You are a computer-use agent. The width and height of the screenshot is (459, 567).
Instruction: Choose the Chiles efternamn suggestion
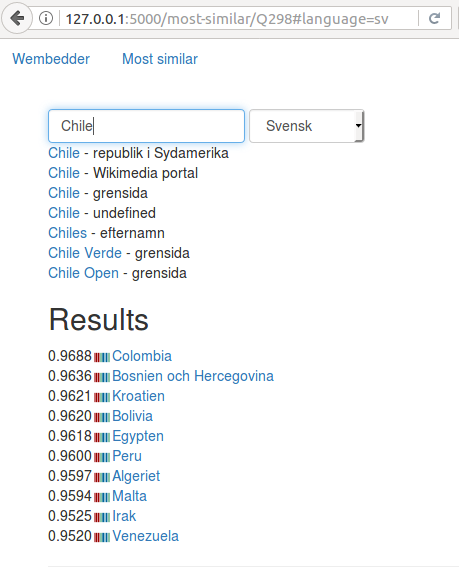pos(106,233)
